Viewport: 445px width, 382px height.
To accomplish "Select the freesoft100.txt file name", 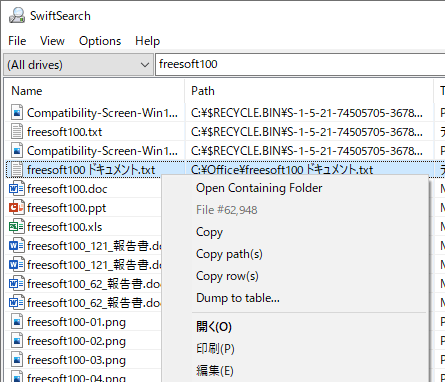I will (64, 132).
